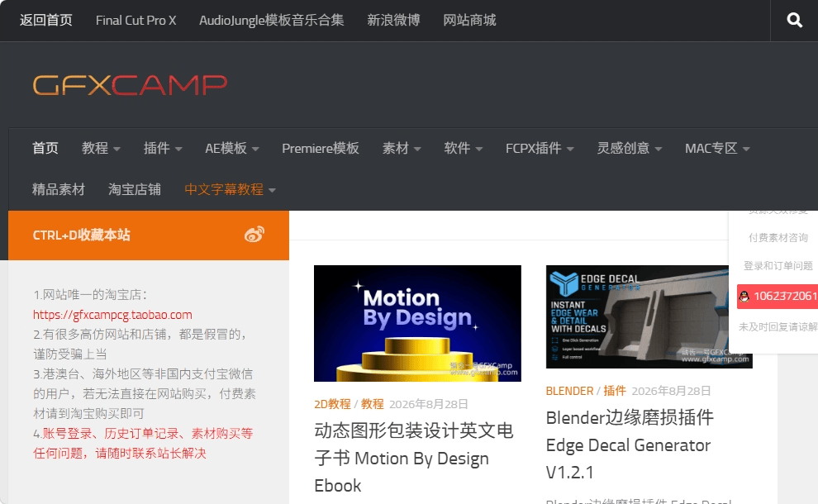Viewport: 818px width, 504px height.
Task: Click the 2D教程 category tag
Action: [x=332, y=404]
